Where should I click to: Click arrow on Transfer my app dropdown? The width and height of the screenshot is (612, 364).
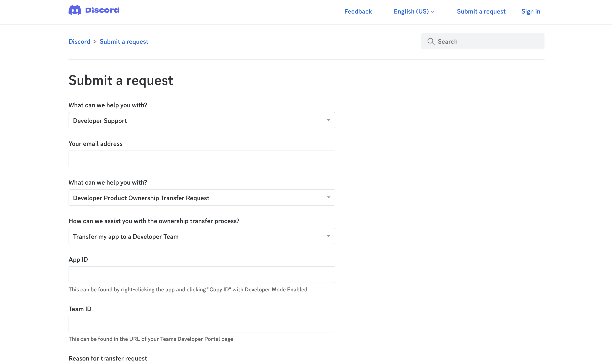point(328,236)
